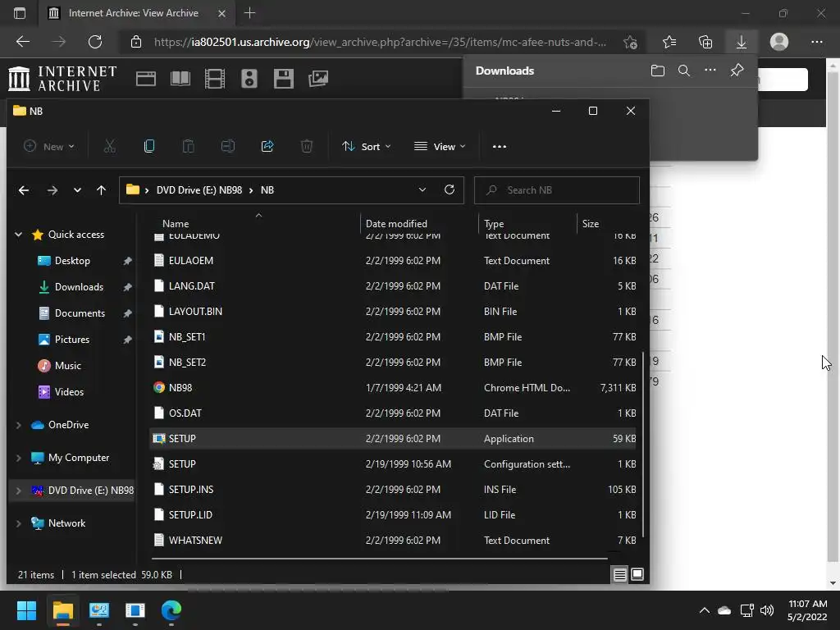The image size is (840, 630).
Task: Open Edge profile avatar
Action: point(779,42)
